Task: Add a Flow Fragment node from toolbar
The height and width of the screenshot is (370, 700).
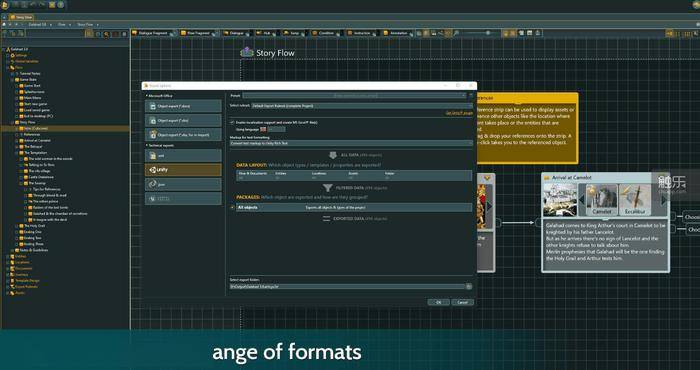Action: pyautogui.click(x=198, y=33)
